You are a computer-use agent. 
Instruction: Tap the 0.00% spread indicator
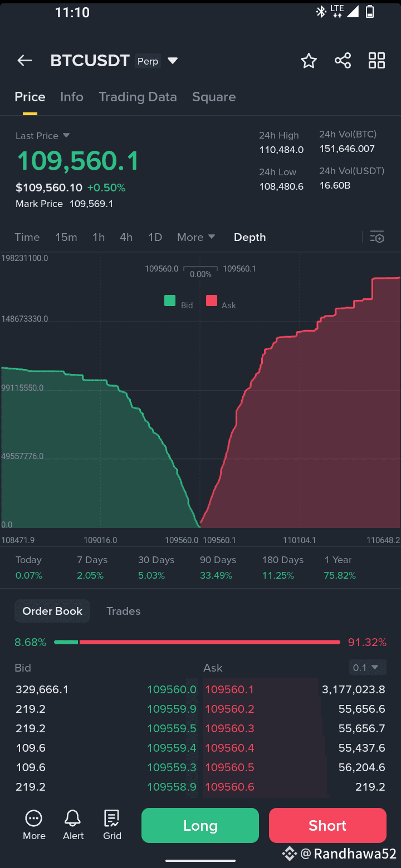(200, 274)
